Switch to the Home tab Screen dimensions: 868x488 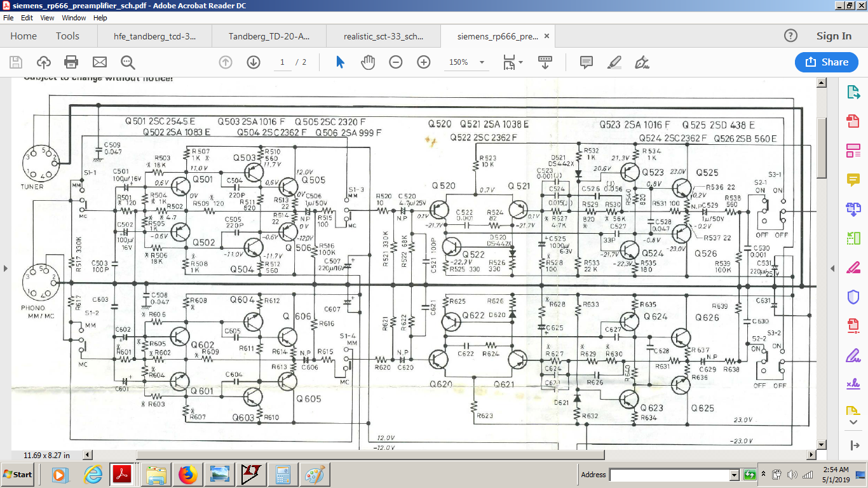point(24,36)
